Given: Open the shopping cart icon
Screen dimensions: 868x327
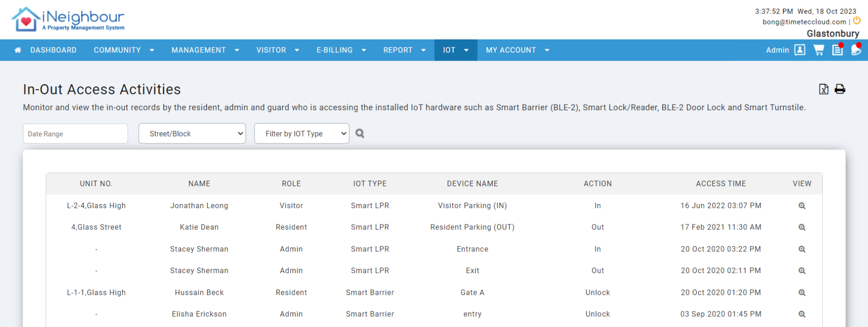Looking at the screenshot, I should [x=818, y=50].
